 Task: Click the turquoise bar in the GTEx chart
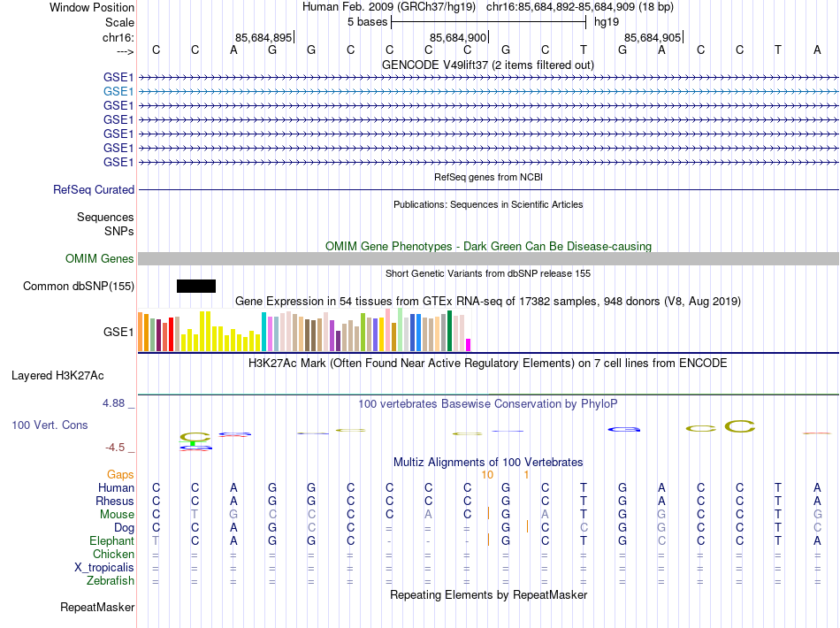263,332
